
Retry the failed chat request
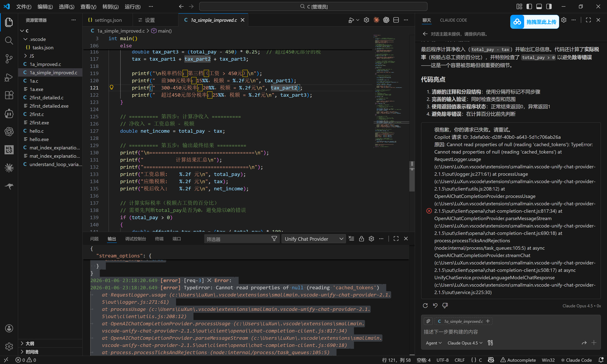425,306
